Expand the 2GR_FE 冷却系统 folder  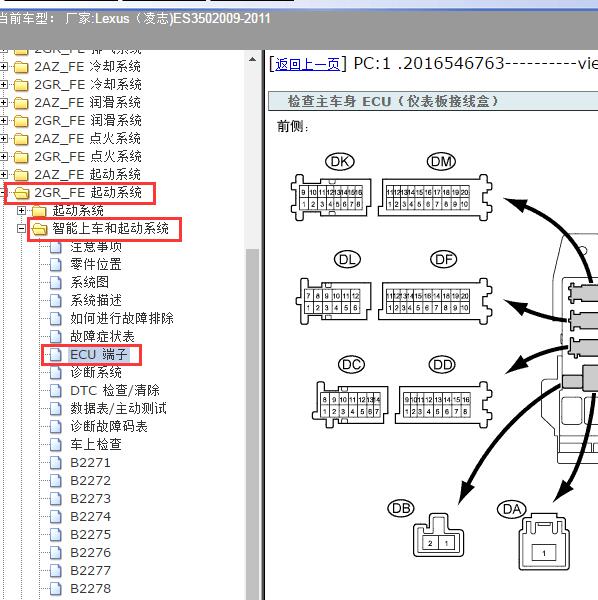tap(3, 85)
